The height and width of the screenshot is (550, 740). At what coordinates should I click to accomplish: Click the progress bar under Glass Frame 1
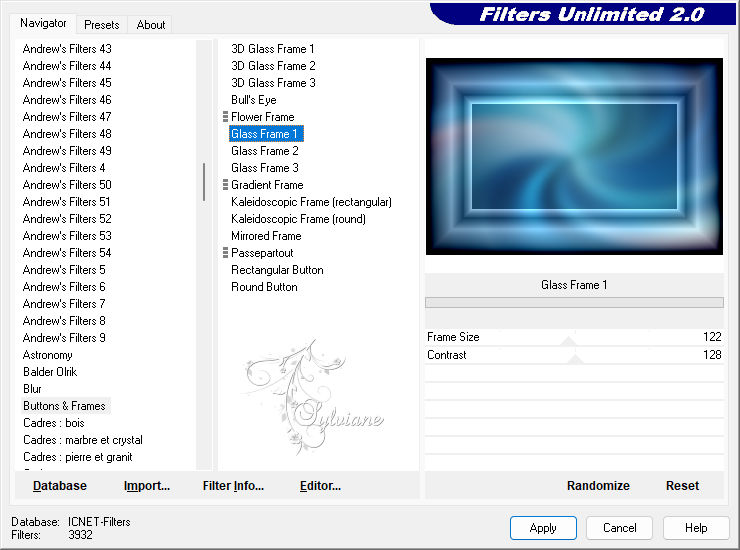(574, 303)
